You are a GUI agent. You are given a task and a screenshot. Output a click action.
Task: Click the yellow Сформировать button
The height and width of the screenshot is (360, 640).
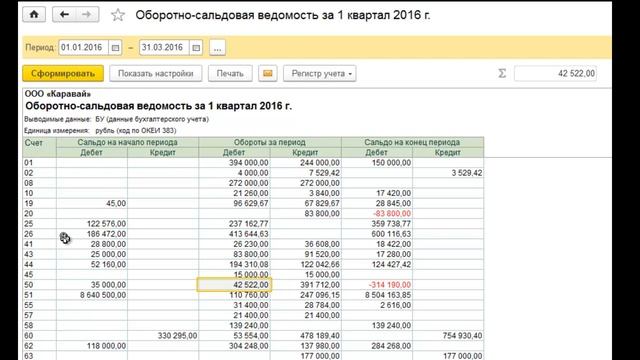click(x=63, y=73)
